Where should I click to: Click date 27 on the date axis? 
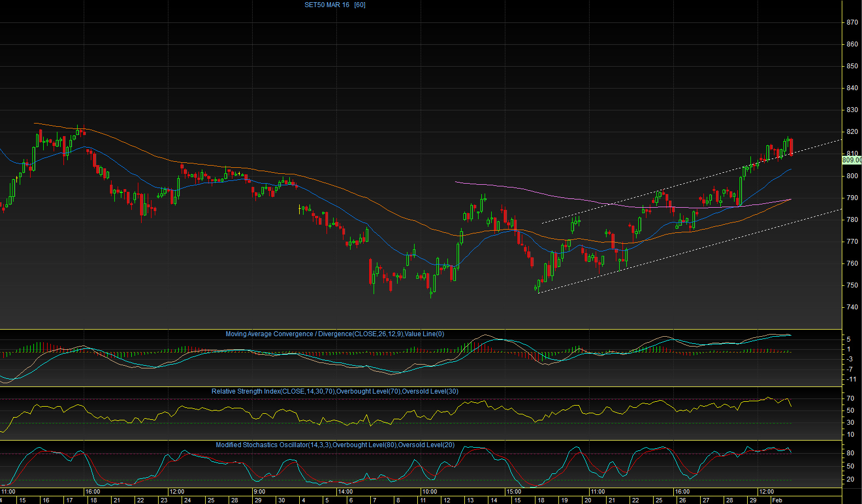pyautogui.click(x=706, y=500)
